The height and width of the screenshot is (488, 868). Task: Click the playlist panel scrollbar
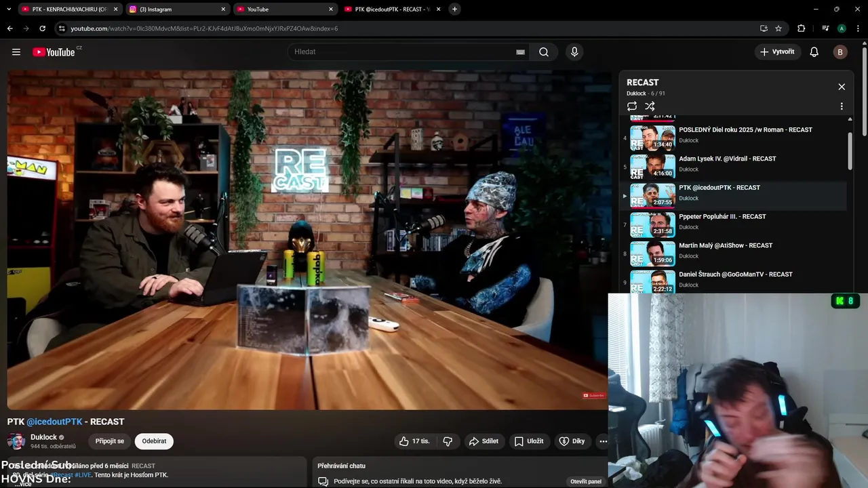click(x=850, y=150)
